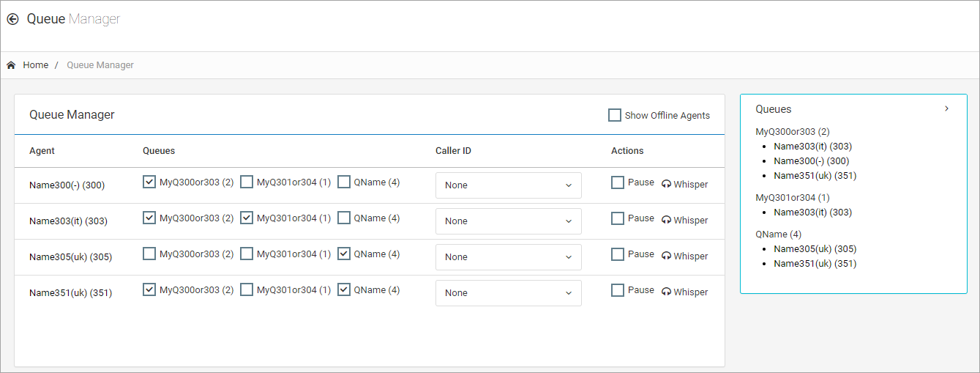The image size is (980, 373).
Task: Click the back arrow icon beside Queue Manager
Action: point(12,20)
